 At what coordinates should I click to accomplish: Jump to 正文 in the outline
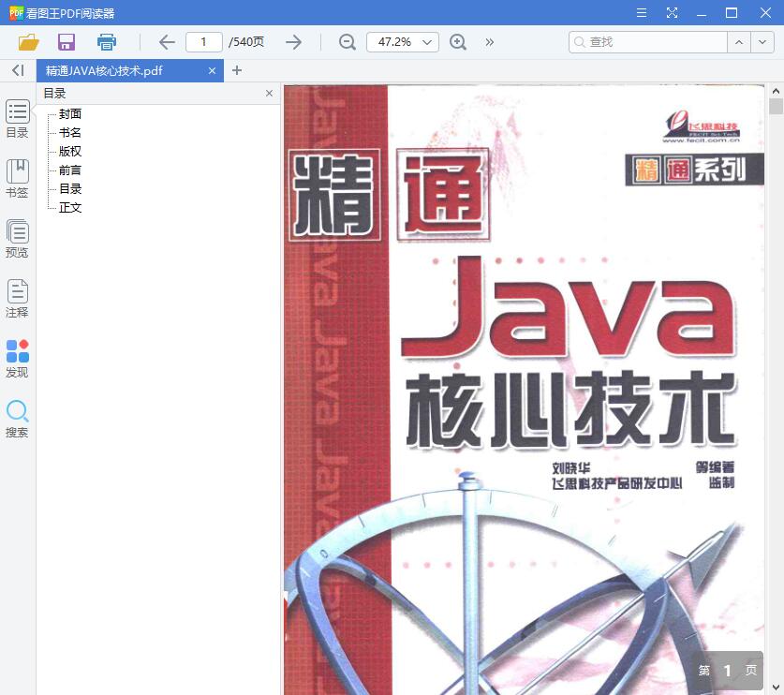[70, 208]
